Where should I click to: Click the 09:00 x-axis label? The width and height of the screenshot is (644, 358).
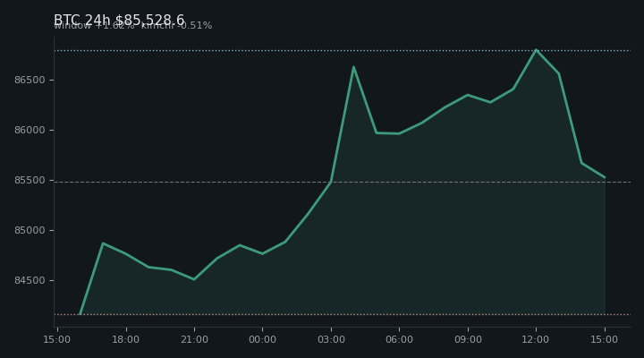coord(468,339)
